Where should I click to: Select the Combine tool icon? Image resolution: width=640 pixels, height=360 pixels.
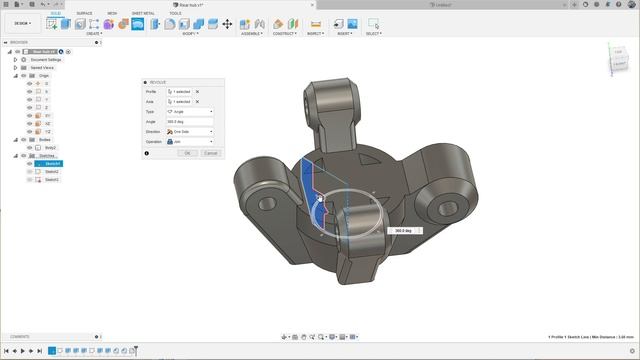198,24
